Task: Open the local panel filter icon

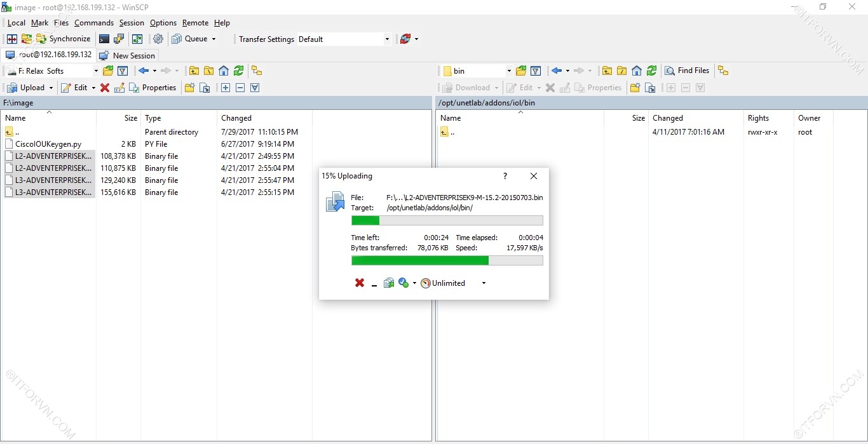Action: point(123,71)
